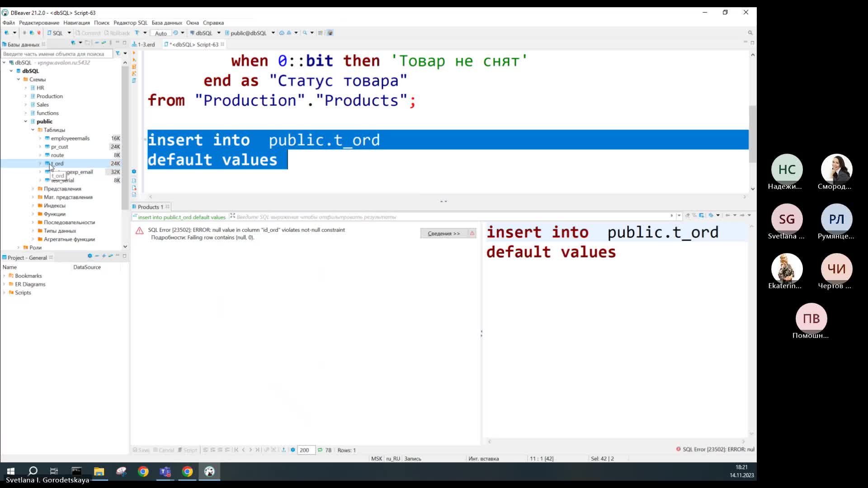Click the gear icon in editor left gutter
The height and width of the screenshot is (488, 868).
[x=134, y=172]
